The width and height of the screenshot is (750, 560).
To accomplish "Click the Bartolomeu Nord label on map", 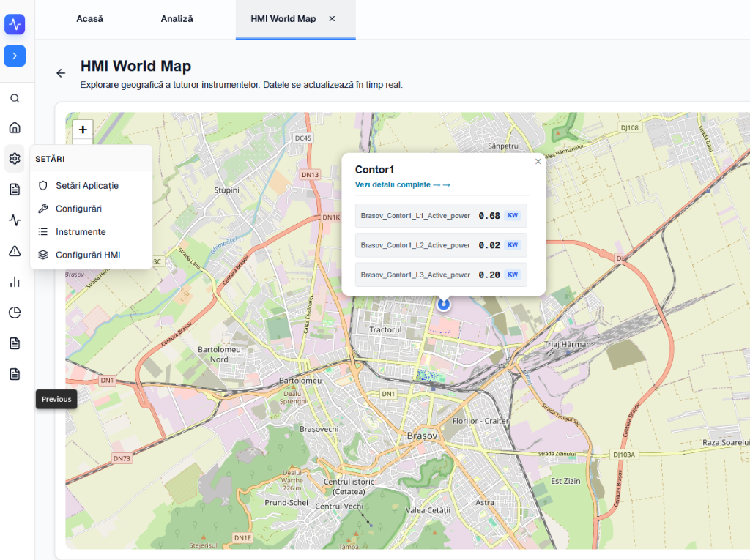I will [220, 354].
